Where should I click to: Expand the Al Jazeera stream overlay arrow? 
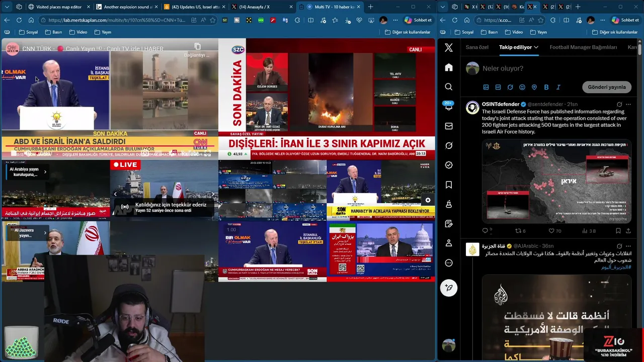point(45,233)
